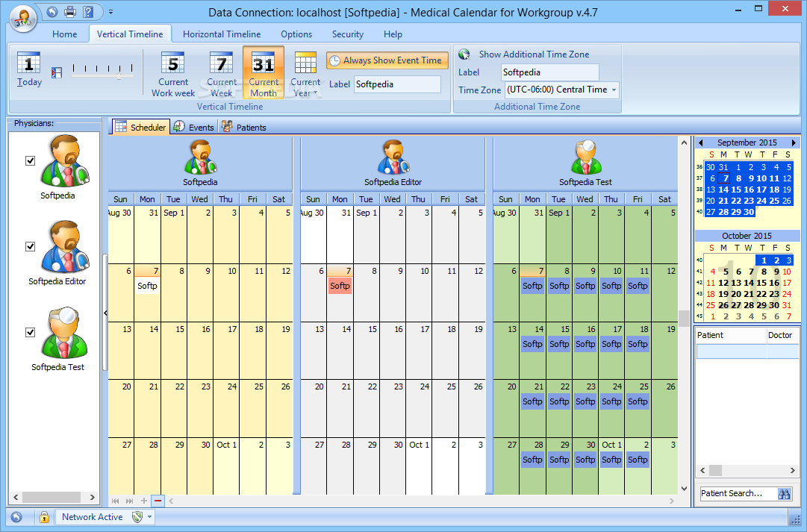The image size is (807, 532).
Task: Uncheck the Softpedia physician checkbox
Action: 31,161
